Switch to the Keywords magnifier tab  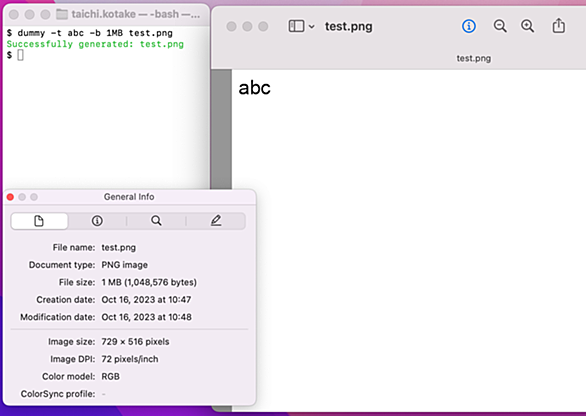click(156, 221)
